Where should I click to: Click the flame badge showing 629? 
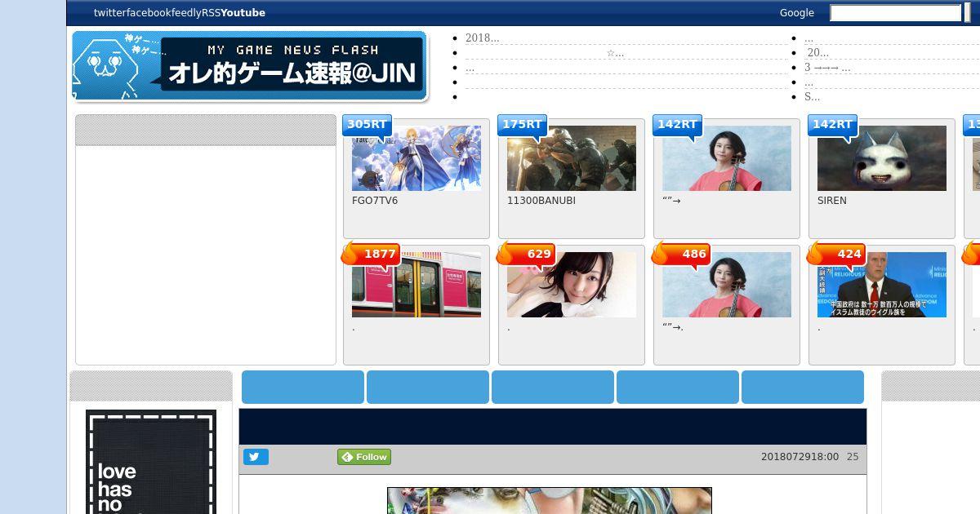[526, 254]
